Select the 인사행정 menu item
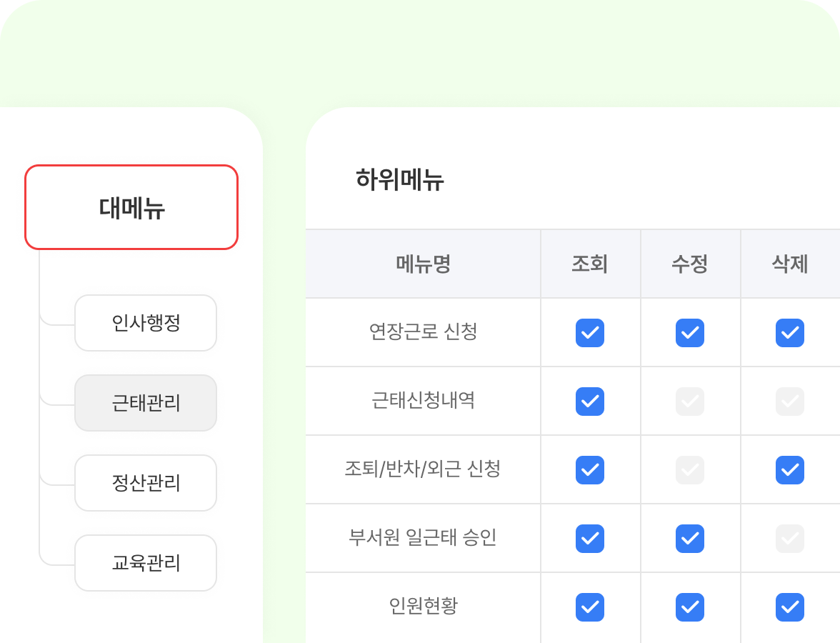Screen dimensions: 840x643 (145, 323)
